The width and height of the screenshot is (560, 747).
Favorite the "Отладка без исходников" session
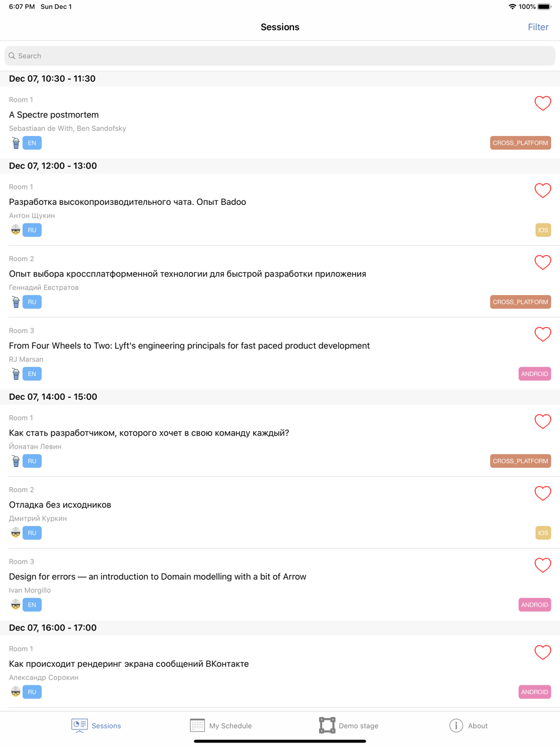click(542, 493)
